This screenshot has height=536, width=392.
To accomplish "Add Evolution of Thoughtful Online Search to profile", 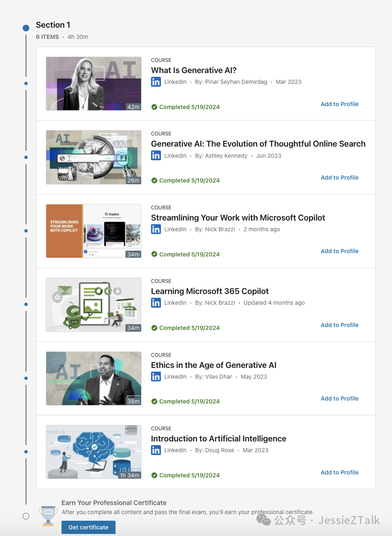I will pos(340,178).
